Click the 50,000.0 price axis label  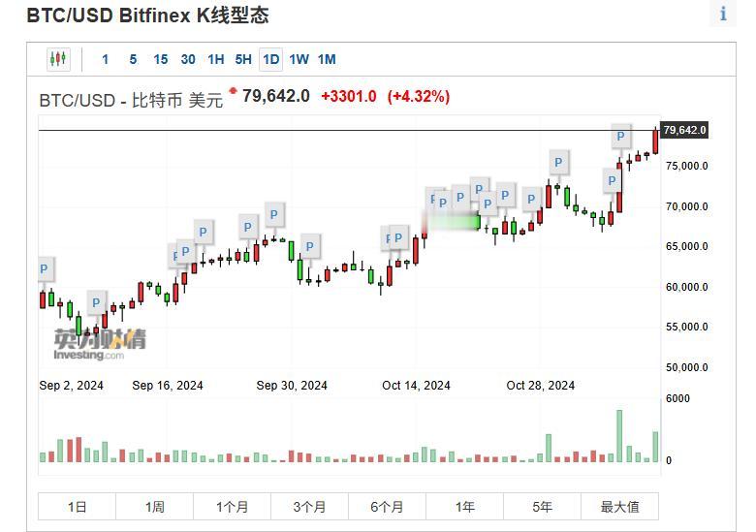686,367
